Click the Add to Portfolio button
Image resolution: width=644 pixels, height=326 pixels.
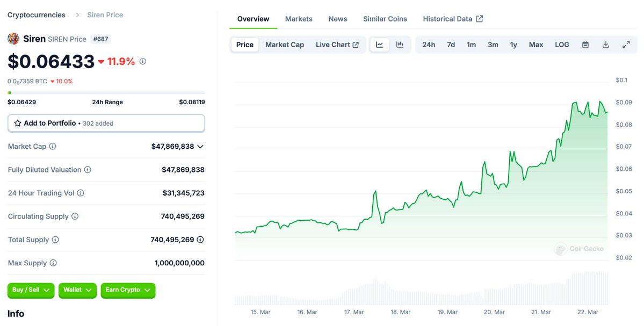click(x=106, y=123)
